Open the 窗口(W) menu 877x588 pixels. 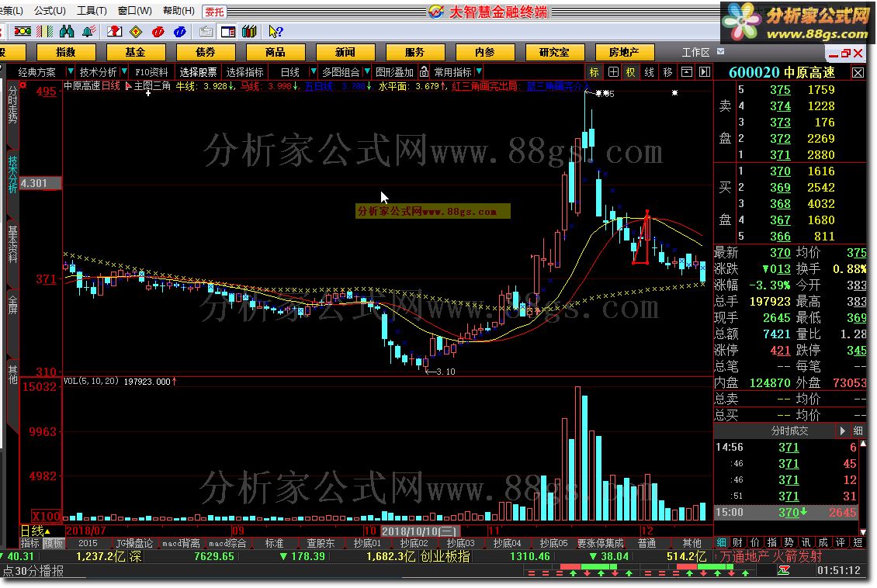135,11
